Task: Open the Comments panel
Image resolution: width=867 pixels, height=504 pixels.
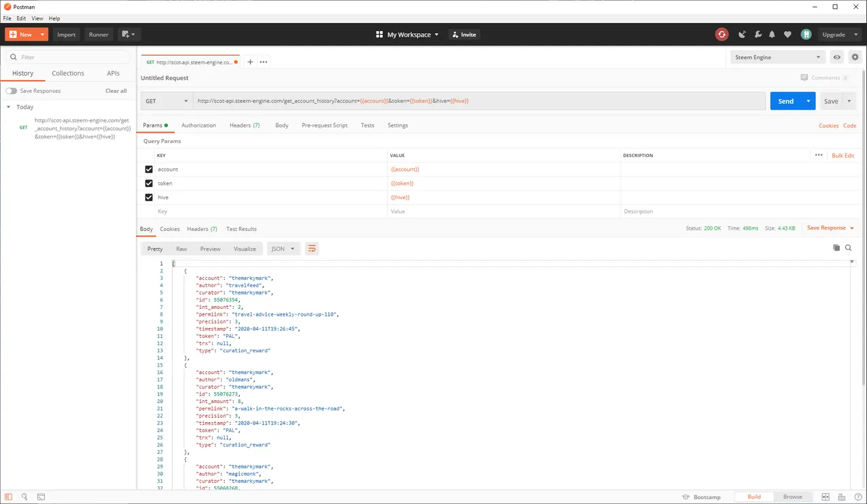Action: click(x=824, y=78)
